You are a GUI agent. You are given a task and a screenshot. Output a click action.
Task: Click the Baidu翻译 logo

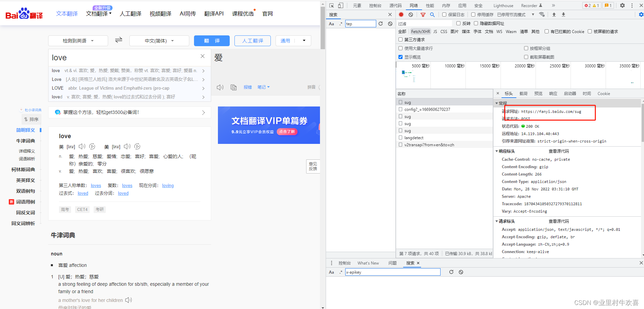click(x=24, y=13)
